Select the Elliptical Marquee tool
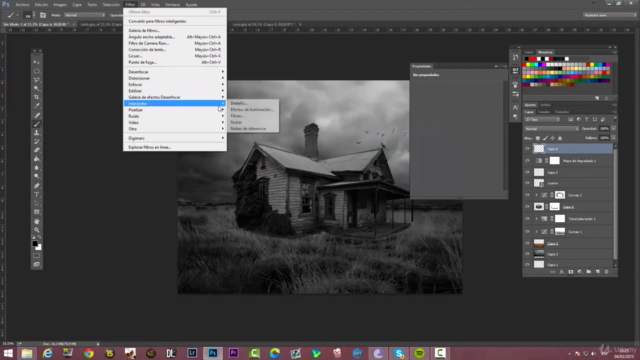 37,71
